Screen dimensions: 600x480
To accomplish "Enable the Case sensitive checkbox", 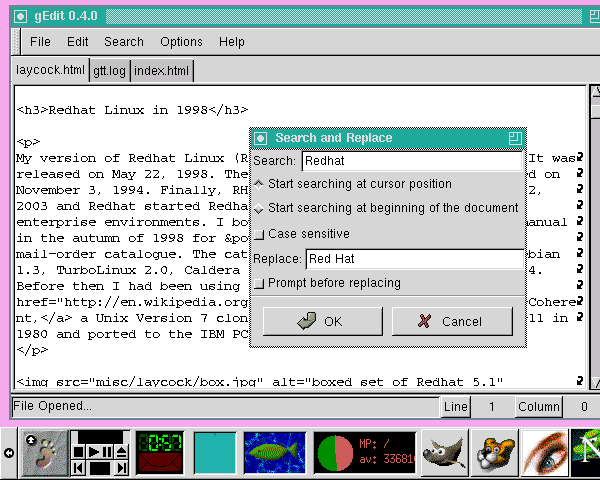I will [x=260, y=234].
